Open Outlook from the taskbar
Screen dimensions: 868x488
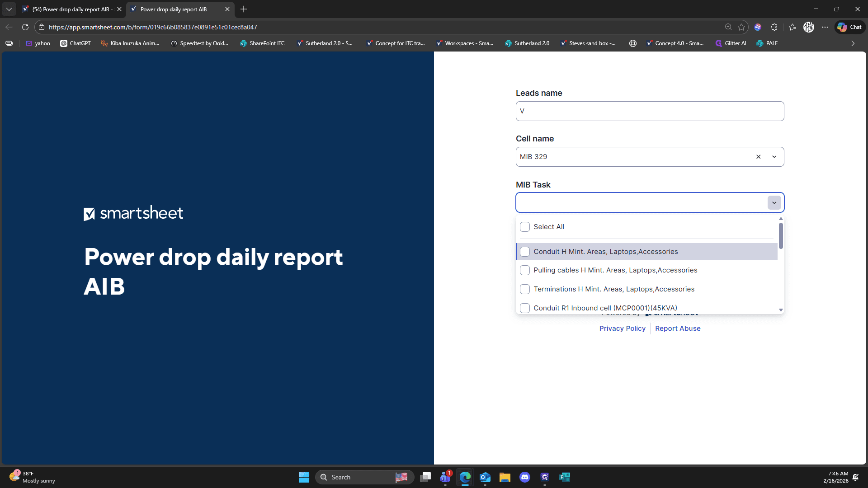(485, 477)
